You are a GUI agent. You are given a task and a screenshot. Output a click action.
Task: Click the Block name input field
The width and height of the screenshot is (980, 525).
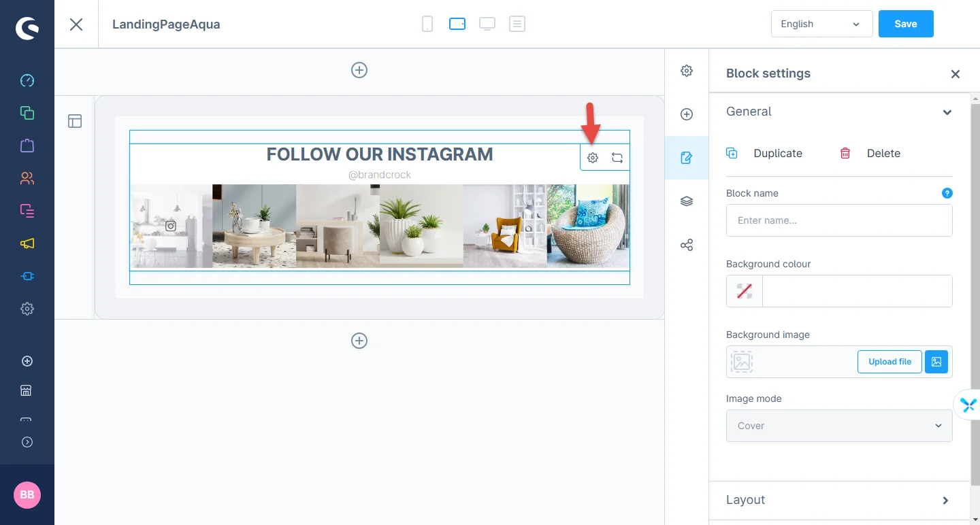pos(839,220)
